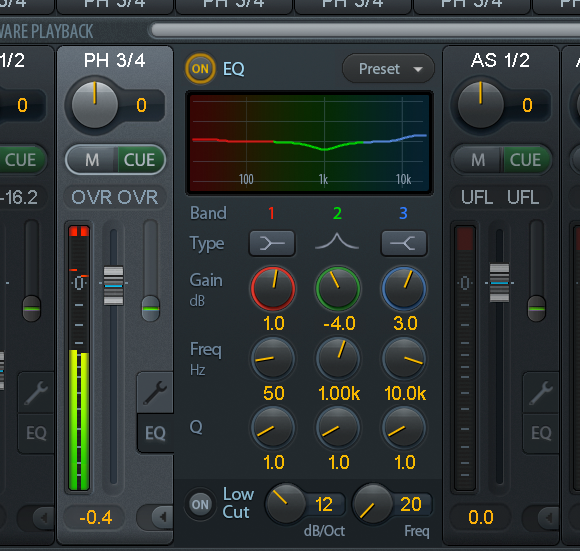Click the PH 3/4 fader value -0.4

pyautogui.click(x=95, y=517)
